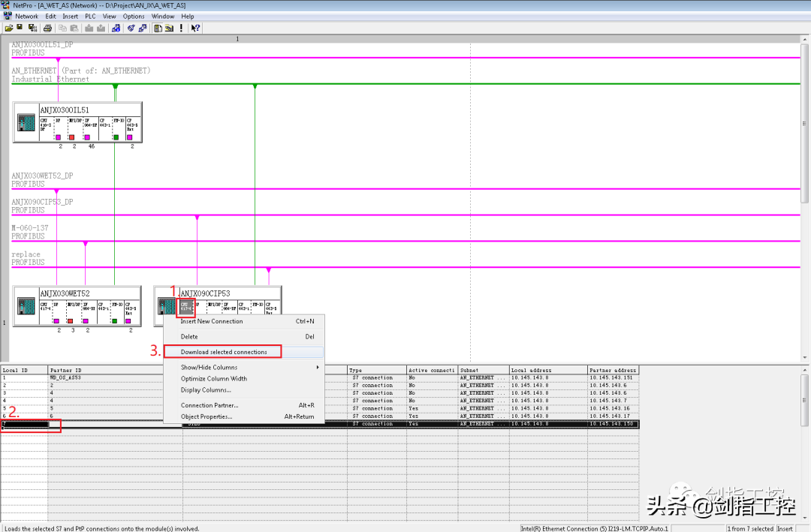Click the ANJX030OIL51 station rack icon
This screenshot has width=811, height=532.
[26, 123]
